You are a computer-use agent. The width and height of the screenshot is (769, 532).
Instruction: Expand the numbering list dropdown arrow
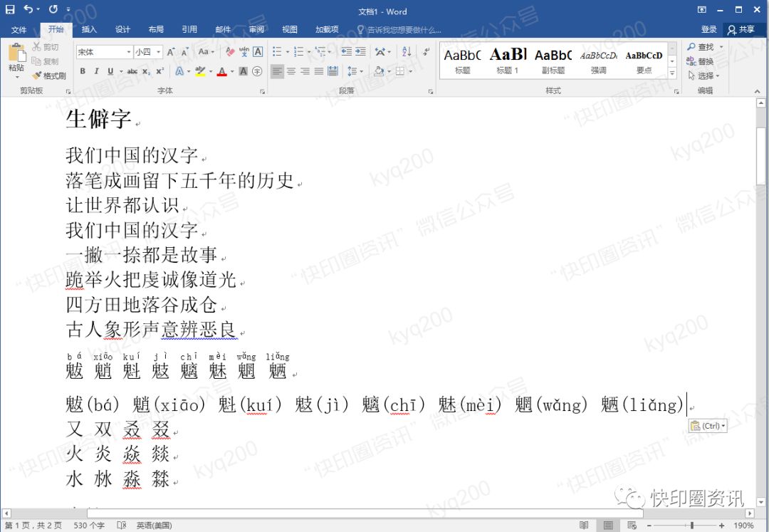click(309, 51)
